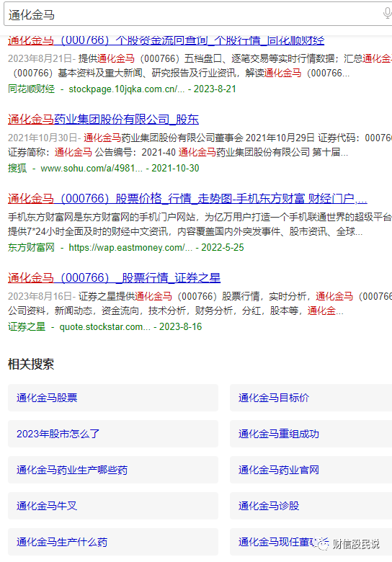Select related search 通化金马目标价
392x562 pixels.
(311, 398)
